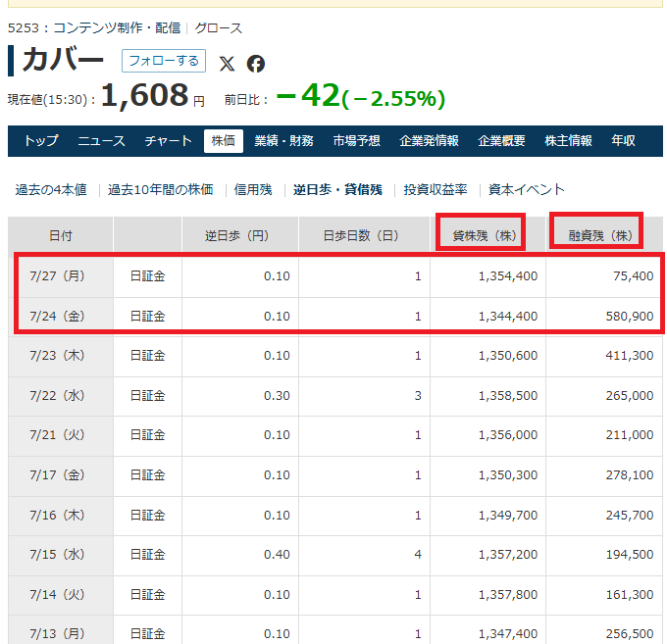The width and height of the screenshot is (667, 644).
Task: Open the 過去の4本値 link
Action: point(51,189)
